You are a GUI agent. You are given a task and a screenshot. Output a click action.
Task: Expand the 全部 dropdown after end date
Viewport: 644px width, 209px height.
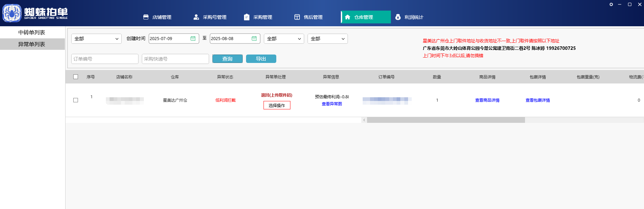[284, 39]
